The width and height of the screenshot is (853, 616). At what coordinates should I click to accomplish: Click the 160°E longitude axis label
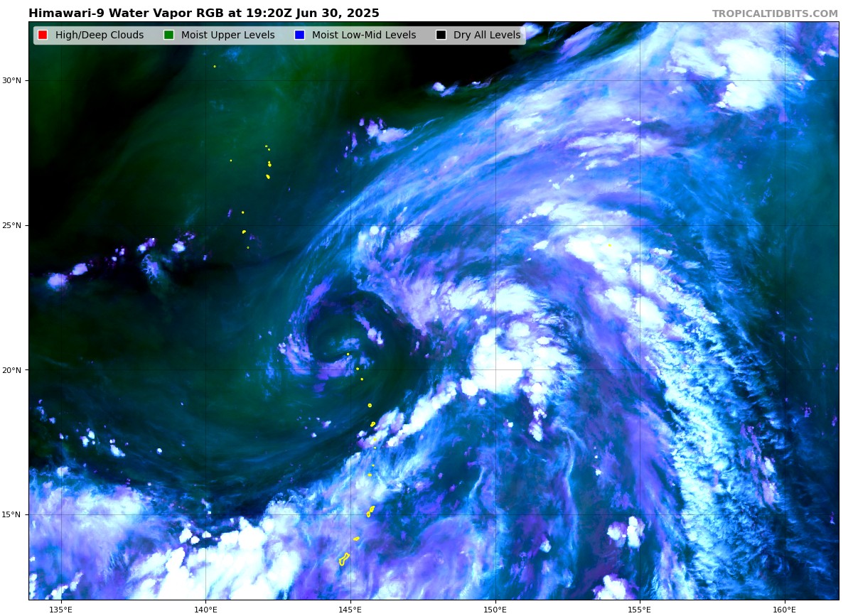click(785, 609)
